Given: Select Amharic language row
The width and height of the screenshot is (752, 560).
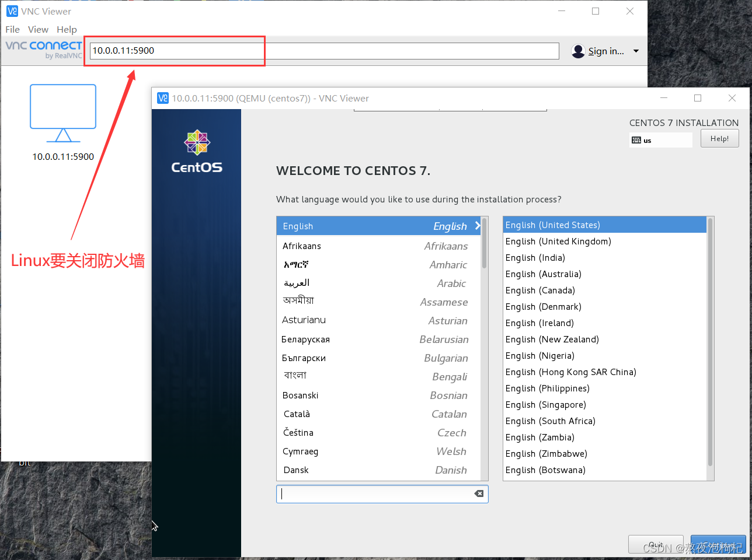Looking at the screenshot, I should point(378,265).
